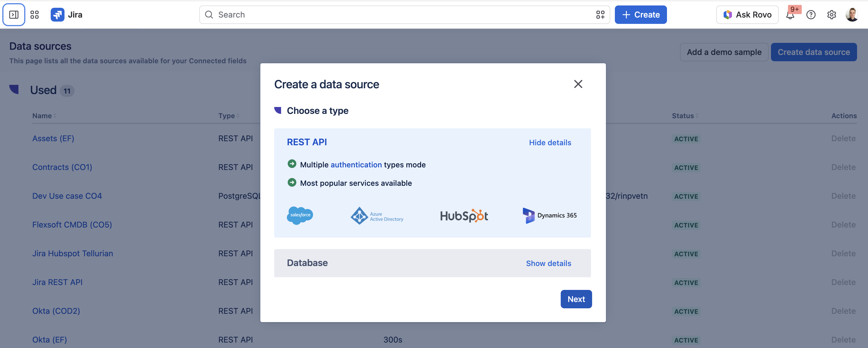Click ACTIVE status of Jira REST API

pyautogui.click(x=686, y=282)
